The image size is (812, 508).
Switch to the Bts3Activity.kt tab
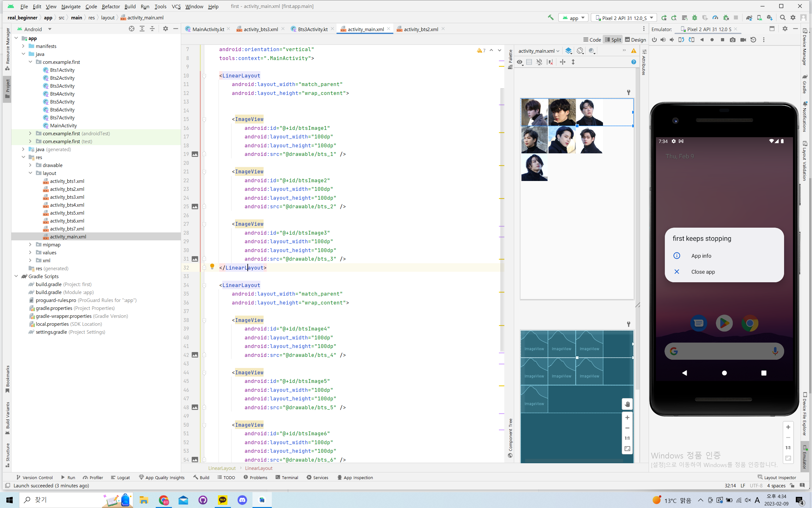[312, 29]
